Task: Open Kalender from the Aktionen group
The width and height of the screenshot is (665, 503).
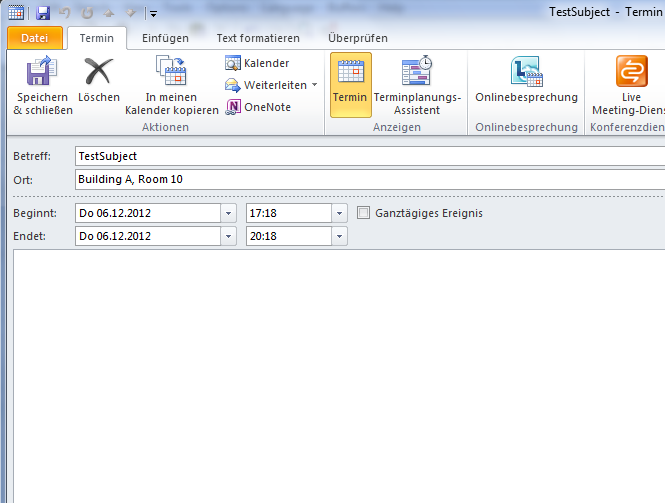Action: [x=258, y=63]
